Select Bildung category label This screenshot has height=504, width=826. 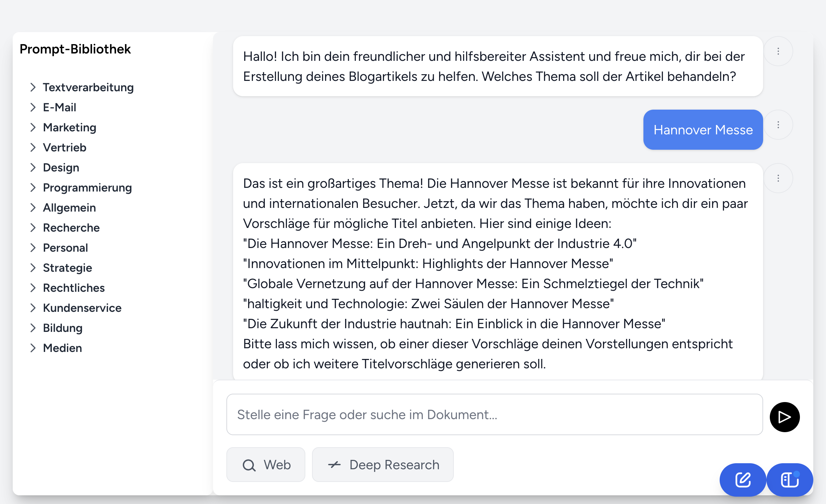(63, 328)
